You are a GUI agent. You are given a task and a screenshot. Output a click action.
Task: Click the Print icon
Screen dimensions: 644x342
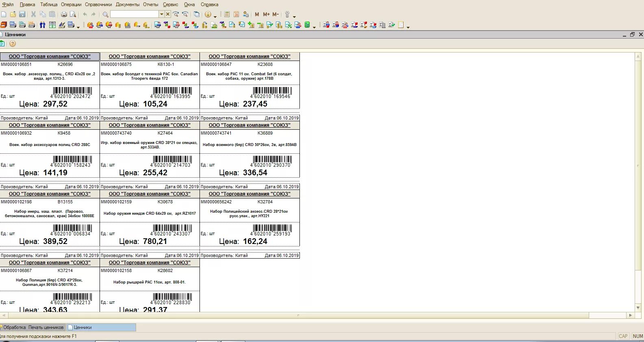(64, 14)
